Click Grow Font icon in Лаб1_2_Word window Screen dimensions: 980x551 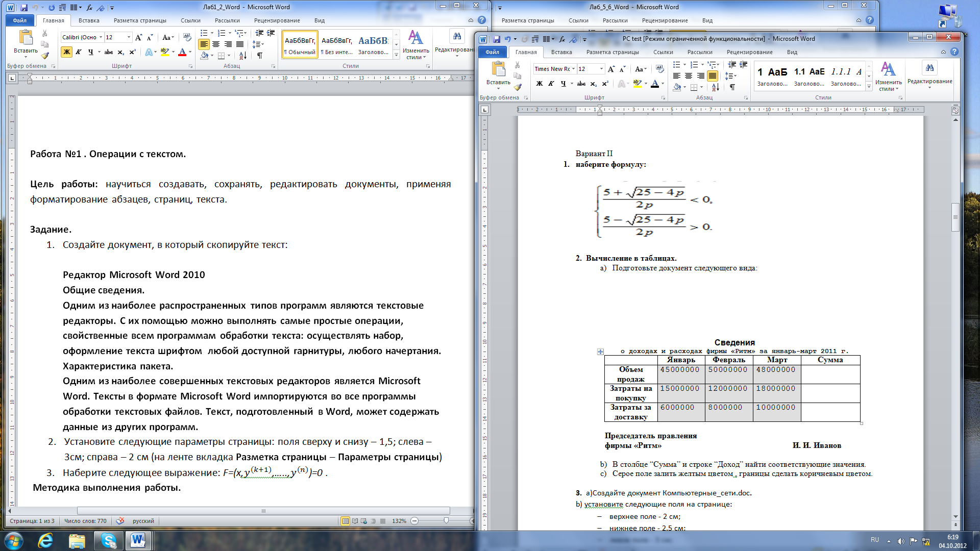pos(139,37)
